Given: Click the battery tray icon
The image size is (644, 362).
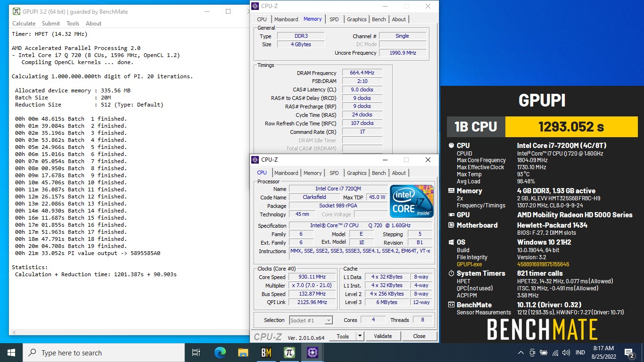Looking at the screenshot, I should tap(544, 353).
